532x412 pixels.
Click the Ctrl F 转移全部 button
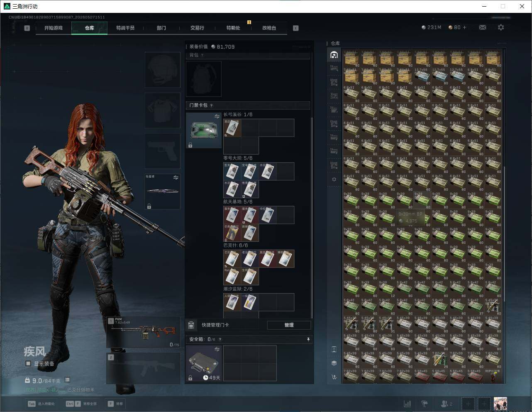[81, 404]
